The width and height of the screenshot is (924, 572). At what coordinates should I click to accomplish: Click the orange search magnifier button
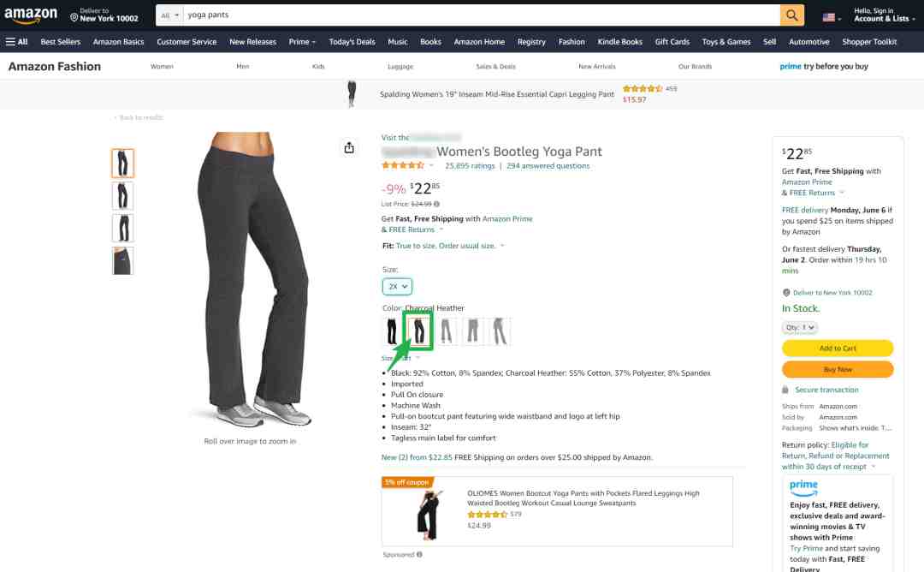[791, 15]
